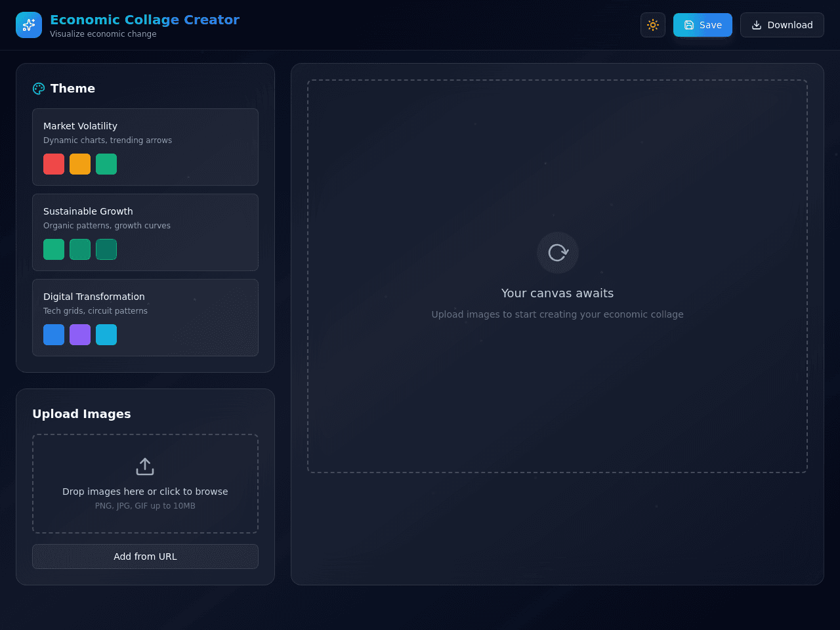Click the 'PNG, JPG, GIF up to 10MB' text
The height and width of the screenshot is (630, 840).
pos(145,506)
